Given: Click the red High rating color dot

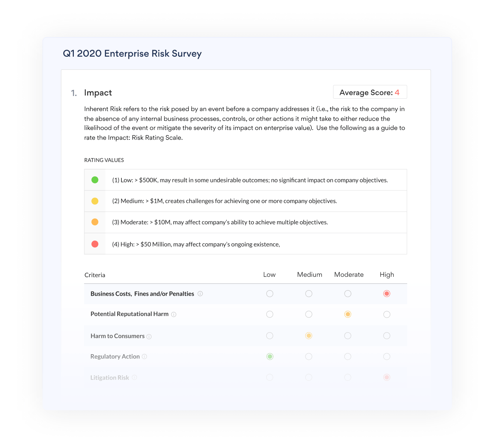Looking at the screenshot, I should (95, 244).
